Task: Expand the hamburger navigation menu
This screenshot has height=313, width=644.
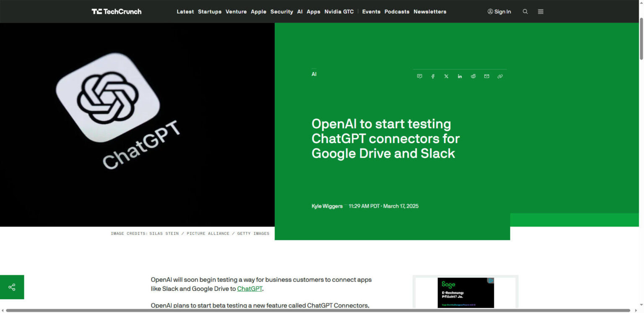Action: 540,11
